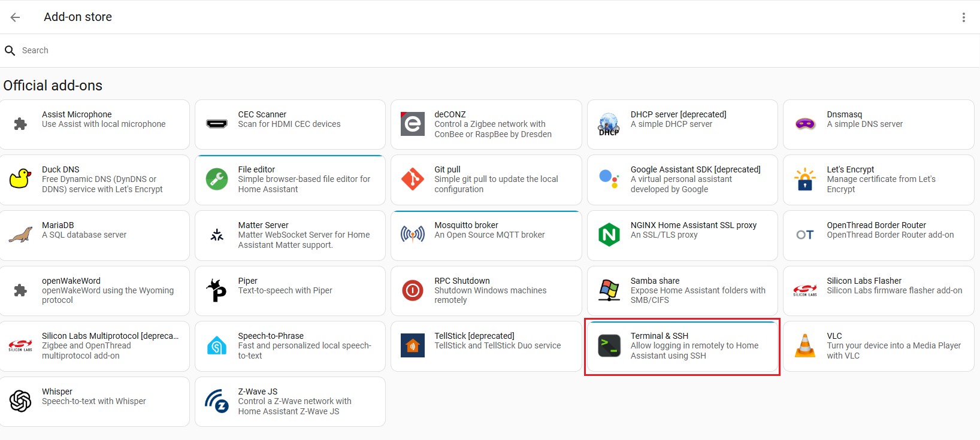Open DHCP server [deprecated] title

(678, 114)
